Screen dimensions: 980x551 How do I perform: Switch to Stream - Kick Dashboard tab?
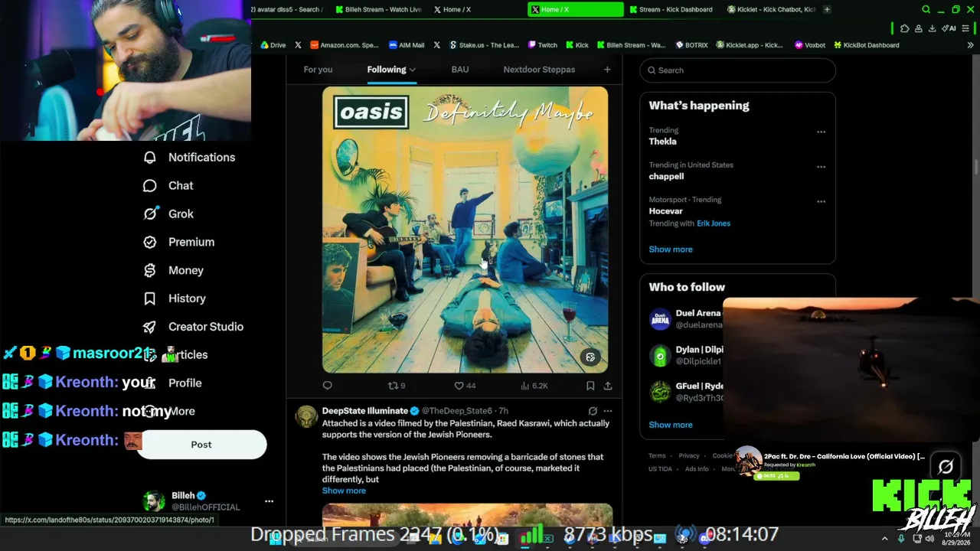click(x=671, y=9)
